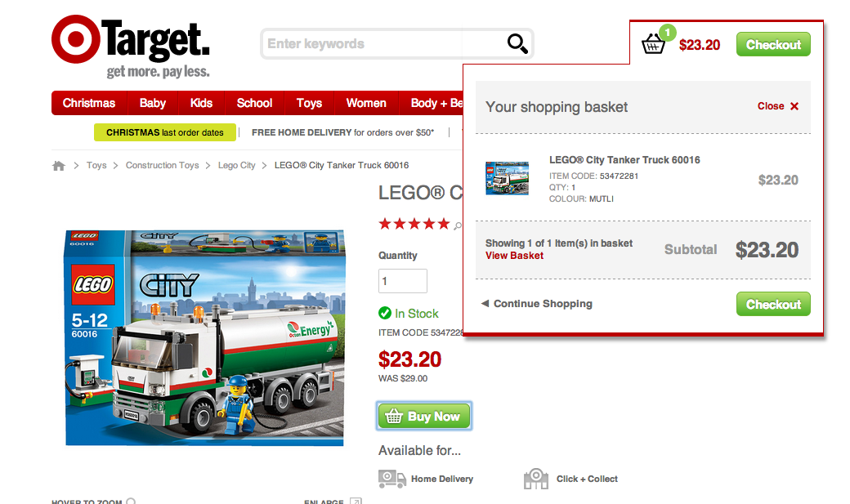Click the home breadcrumb icon
Viewport: 850px width, 504px height.
coord(59,166)
